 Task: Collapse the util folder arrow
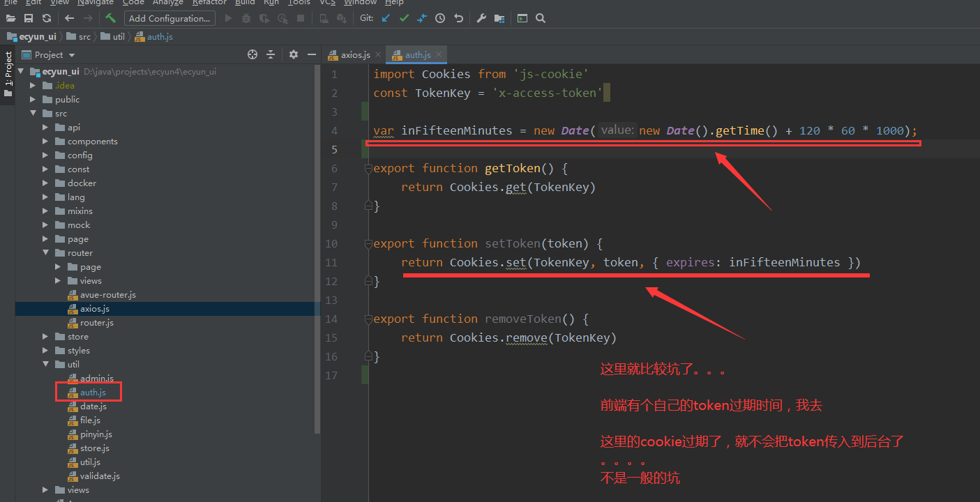tap(45, 364)
